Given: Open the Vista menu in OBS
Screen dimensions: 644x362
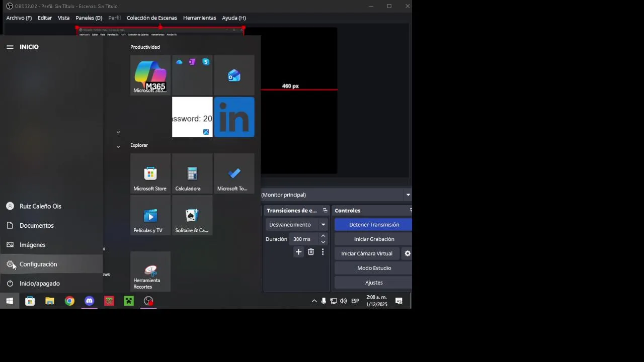Looking at the screenshot, I should click(x=64, y=18).
